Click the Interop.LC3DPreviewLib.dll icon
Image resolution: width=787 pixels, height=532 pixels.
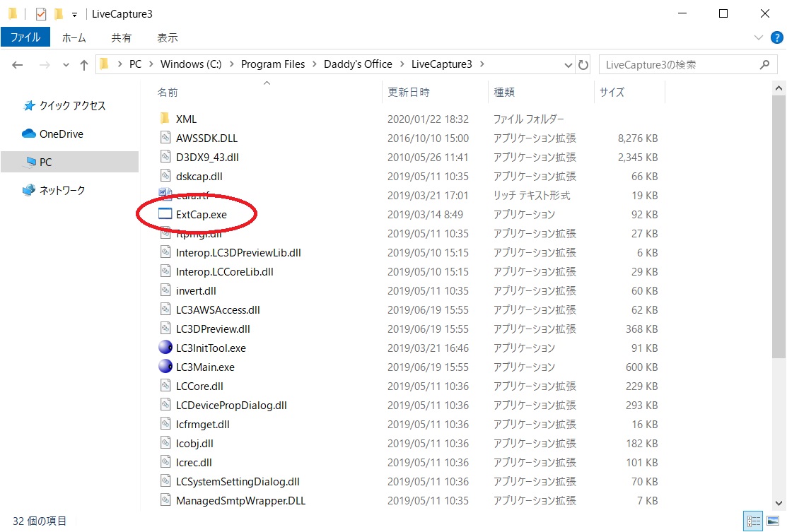pyautogui.click(x=165, y=252)
